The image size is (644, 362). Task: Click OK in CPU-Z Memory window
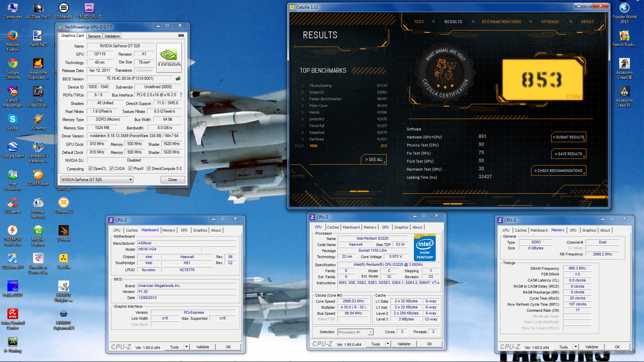(x=617, y=347)
